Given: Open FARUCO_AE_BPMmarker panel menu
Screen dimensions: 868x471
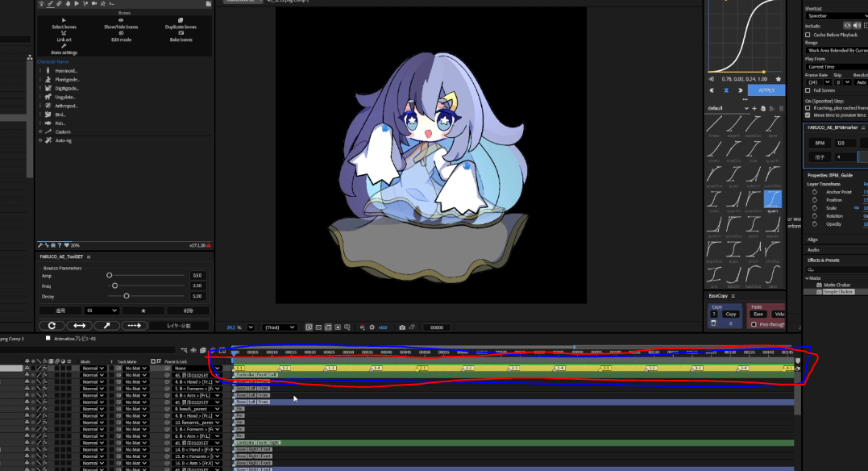Looking at the screenshot, I should point(863,127).
